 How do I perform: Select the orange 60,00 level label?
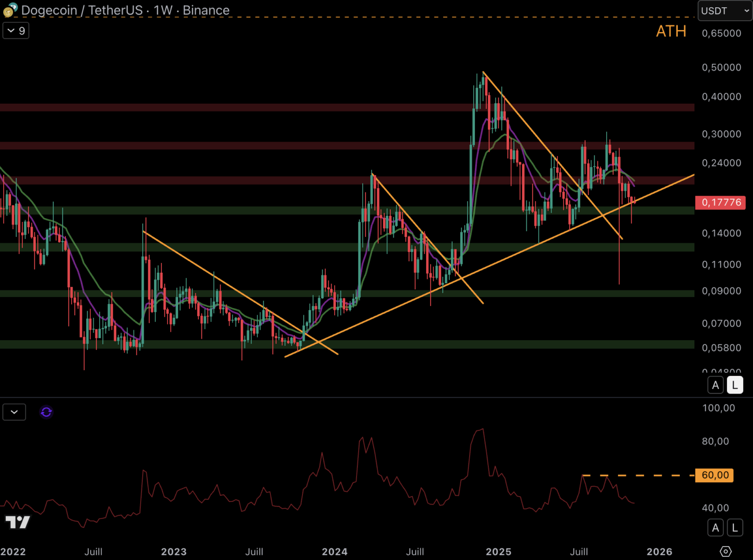pos(715,475)
